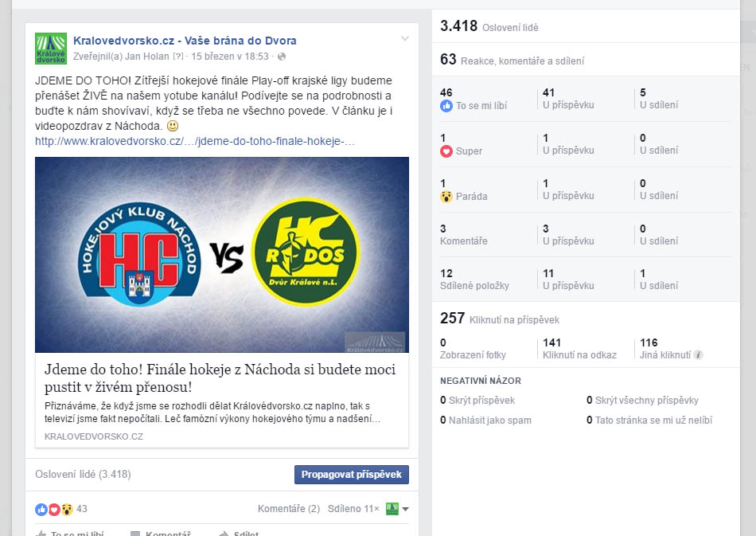The image size is (756, 536).
Task: Open the post options chevron menu
Action: coord(405,38)
